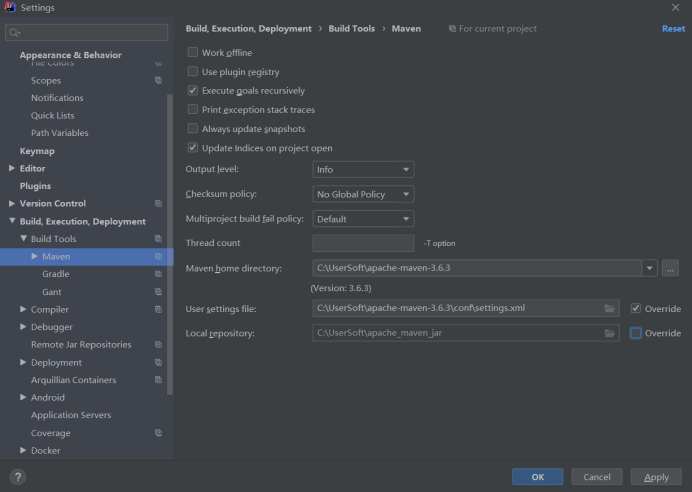Click project-level icon beside Maven row
692x492 pixels.
pyautogui.click(x=158, y=256)
